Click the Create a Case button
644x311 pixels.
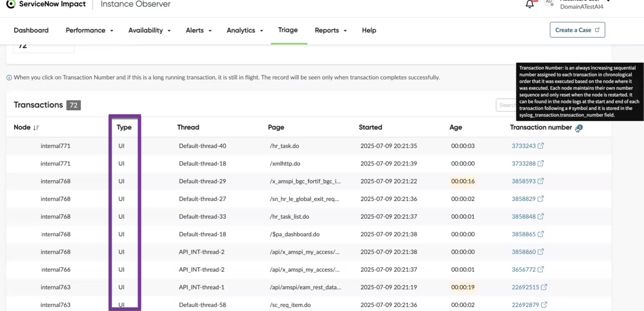pyautogui.click(x=577, y=30)
